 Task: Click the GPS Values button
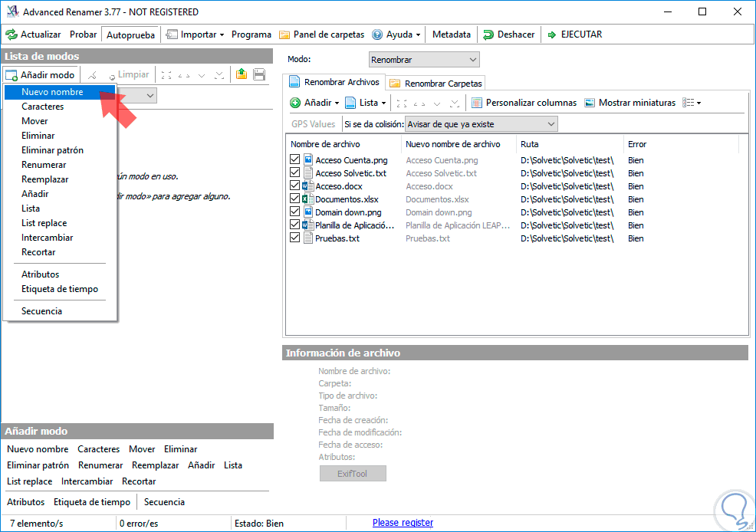pyautogui.click(x=313, y=124)
